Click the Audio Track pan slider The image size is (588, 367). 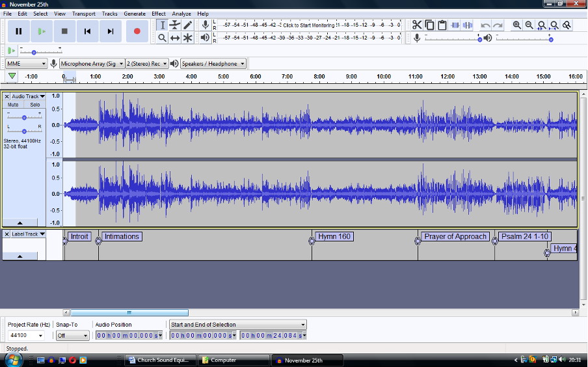pos(24,131)
